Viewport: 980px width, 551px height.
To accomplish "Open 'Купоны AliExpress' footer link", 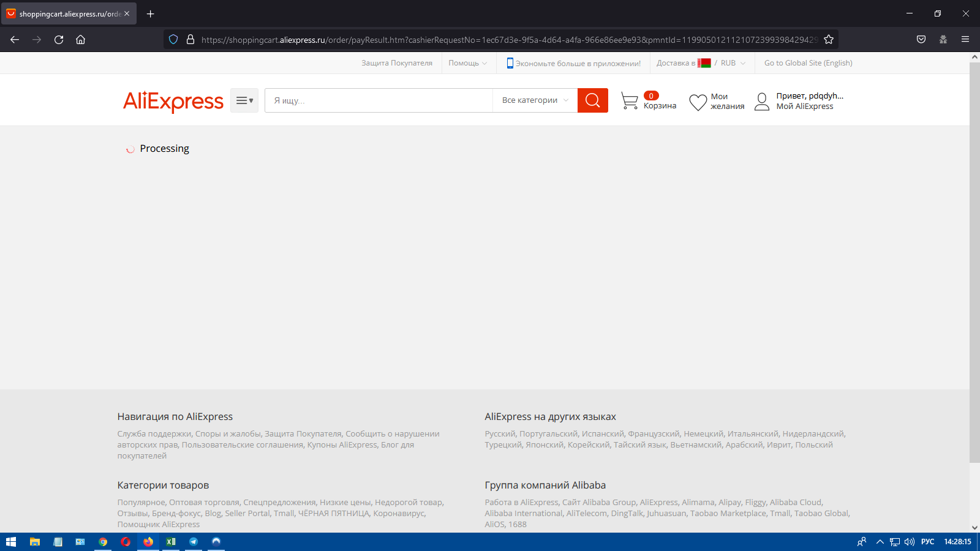I will (x=342, y=445).
